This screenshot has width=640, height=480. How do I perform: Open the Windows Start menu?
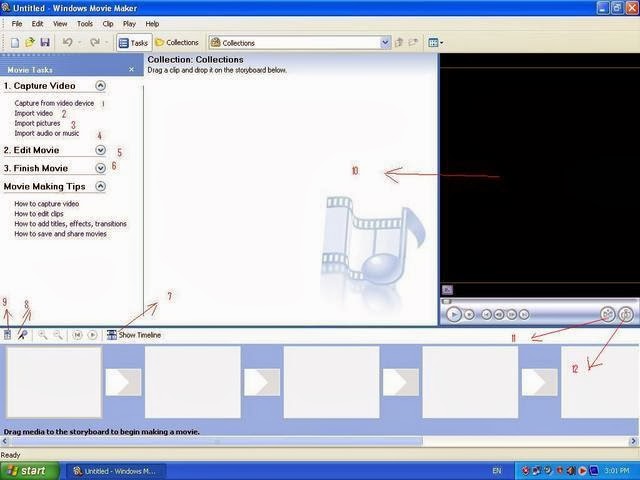tap(30, 471)
